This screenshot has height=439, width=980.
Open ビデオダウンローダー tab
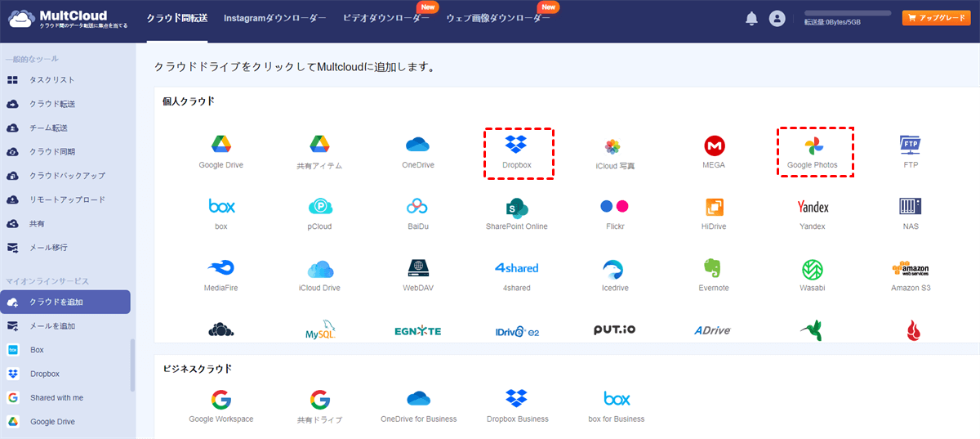pos(386,18)
